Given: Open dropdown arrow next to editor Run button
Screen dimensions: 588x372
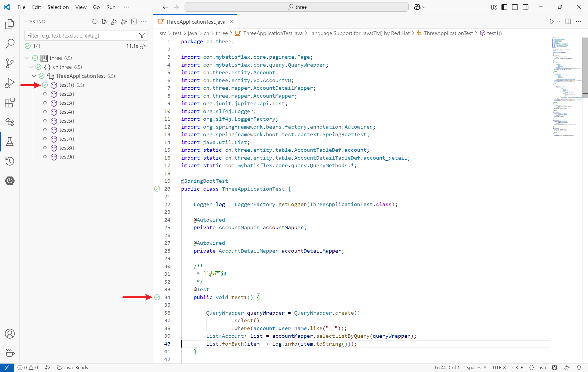Looking at the screenshot, I should click(x=559, y=22).
